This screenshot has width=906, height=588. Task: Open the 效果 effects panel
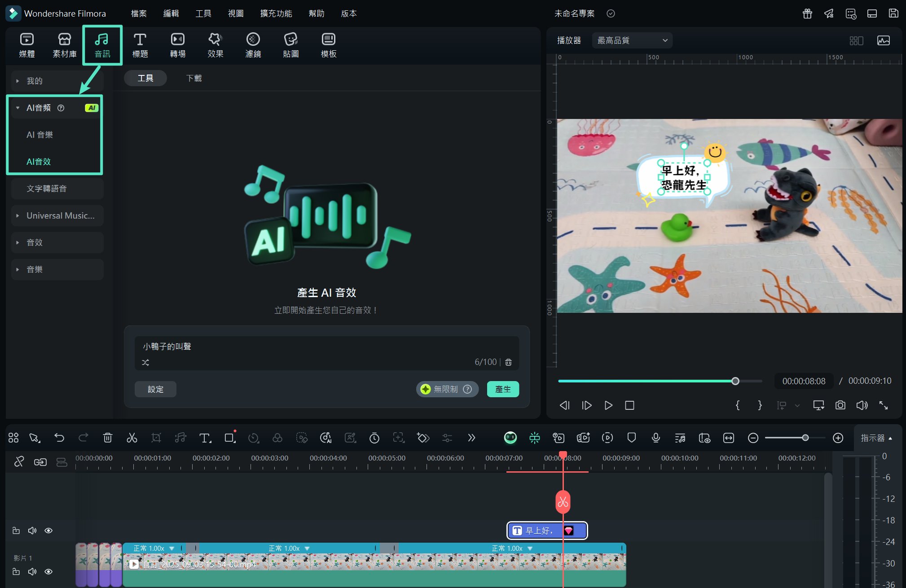(x=216, y=45)
